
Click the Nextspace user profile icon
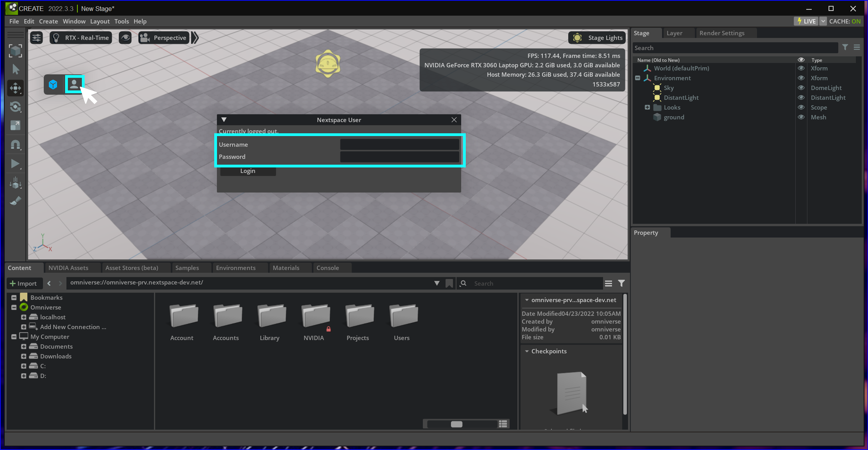(x=74, y=84)
